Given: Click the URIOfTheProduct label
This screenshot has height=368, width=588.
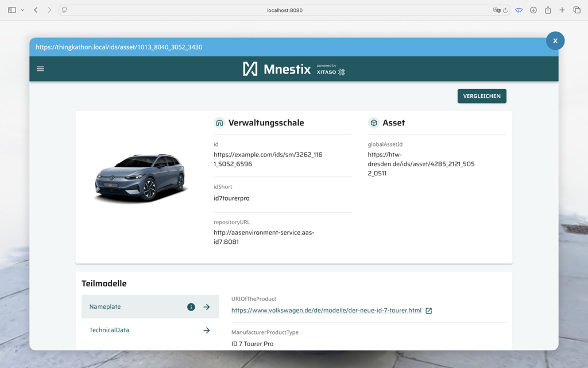Looking at the screenshot, I should click(253, 299).
